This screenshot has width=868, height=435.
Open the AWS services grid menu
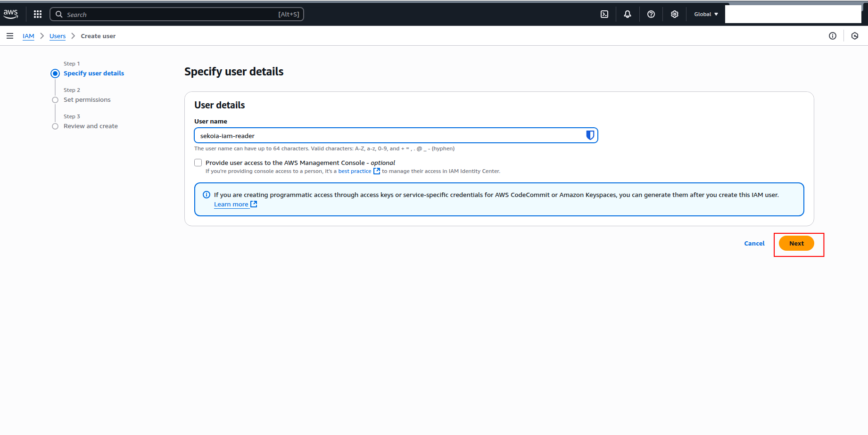coord(38,14)
